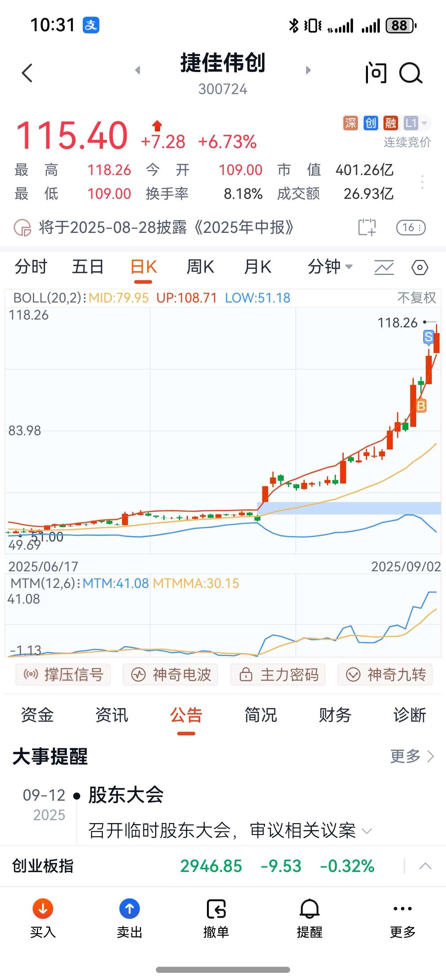
Task: Open hexagon chart settings icon
Action: [x=420, y=267]
